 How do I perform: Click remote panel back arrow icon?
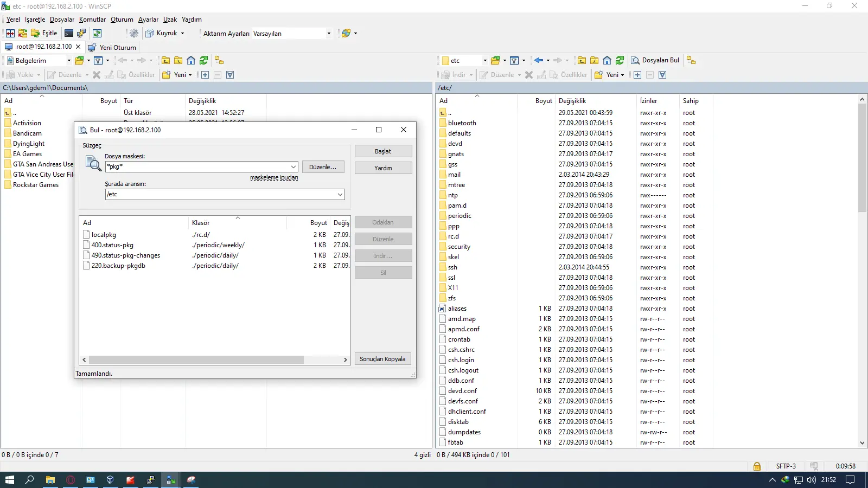[539, 60]
